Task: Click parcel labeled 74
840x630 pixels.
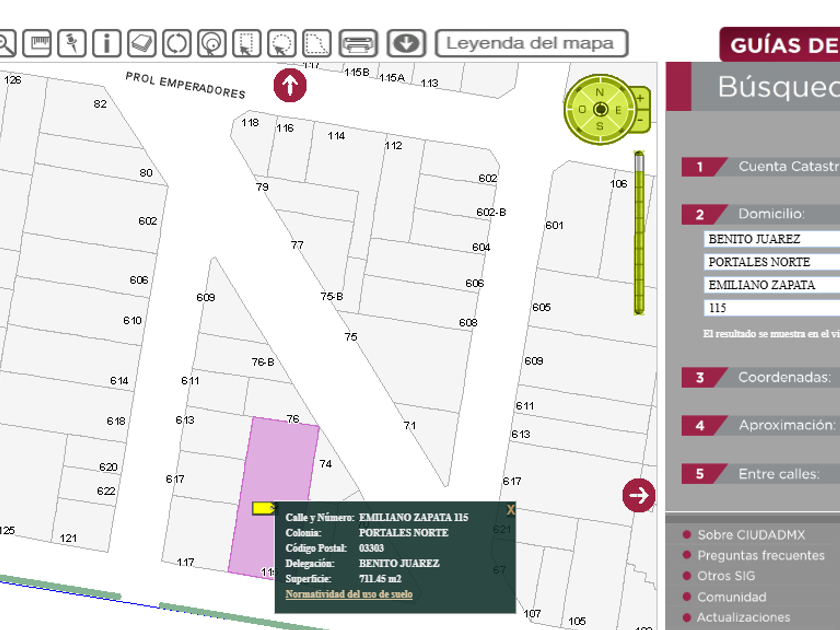Action: tap(325, 464)
